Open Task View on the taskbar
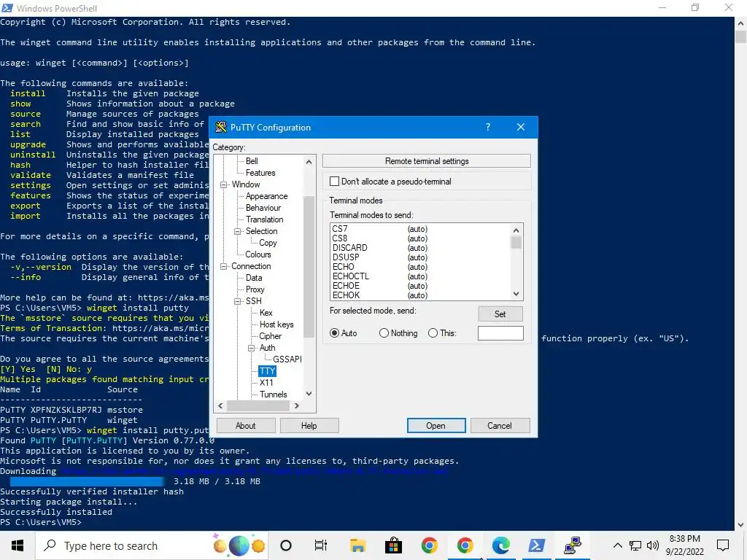This screenshot has width=747, height=560. (321, 545)
